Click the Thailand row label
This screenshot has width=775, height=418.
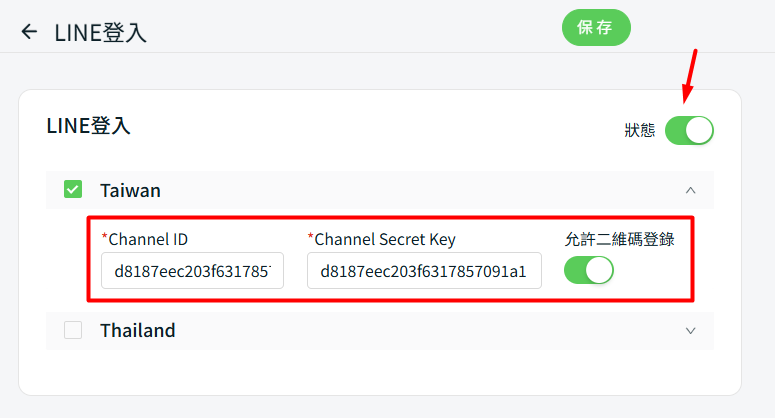(137, 330)
